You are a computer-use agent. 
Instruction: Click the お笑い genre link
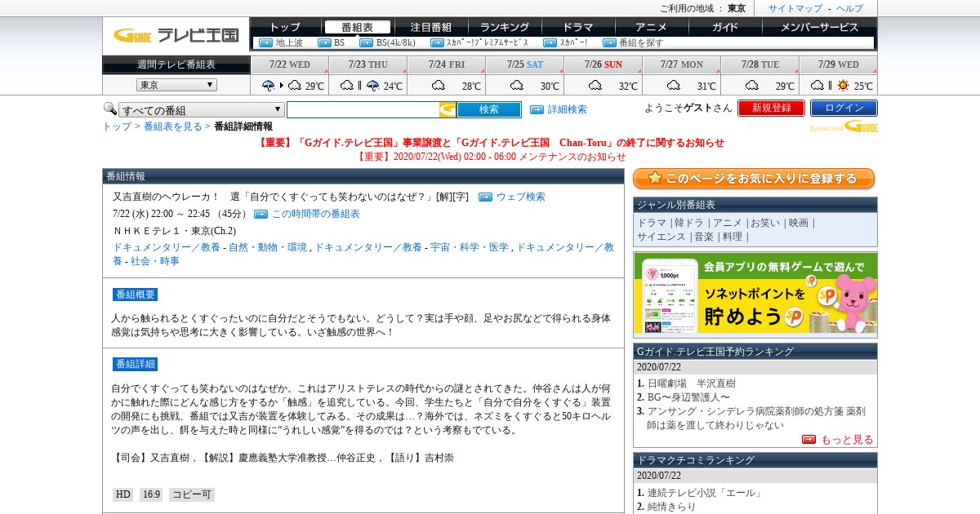tap(765, 223)
